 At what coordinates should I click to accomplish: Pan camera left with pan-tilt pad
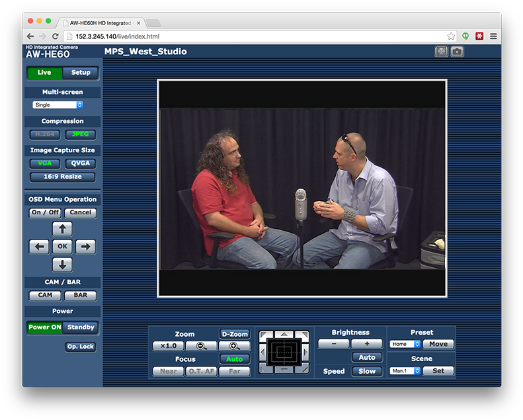[263, 352]
